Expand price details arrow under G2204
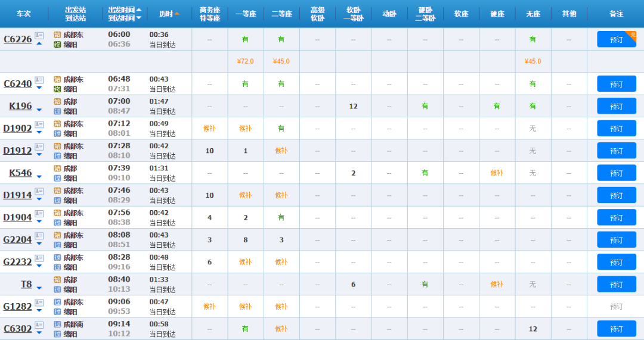Image resolution: width=644 pixels, height=340 pixels. tap(39, 244)
